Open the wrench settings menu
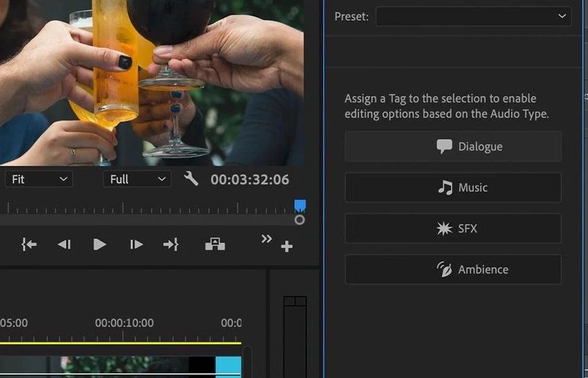The image size is (588, 378). [191, 179]
